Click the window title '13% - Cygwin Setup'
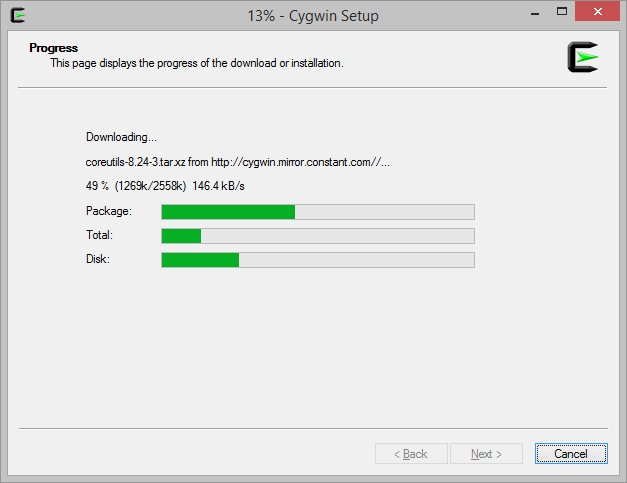Image resolution: width=627 pixels, height=483 pixels. click(x=313, y=16)
